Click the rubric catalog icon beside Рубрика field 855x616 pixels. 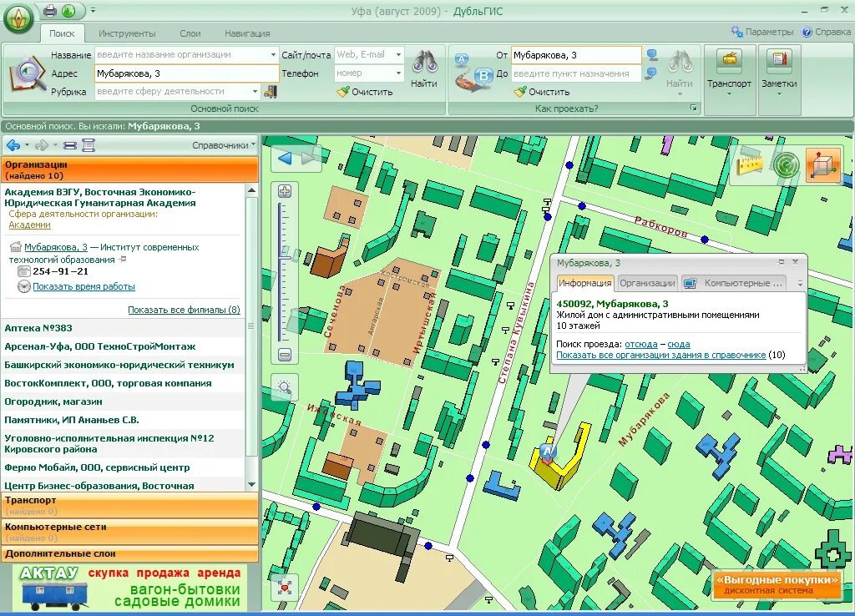pyautogui.click(x=271, y=92)
